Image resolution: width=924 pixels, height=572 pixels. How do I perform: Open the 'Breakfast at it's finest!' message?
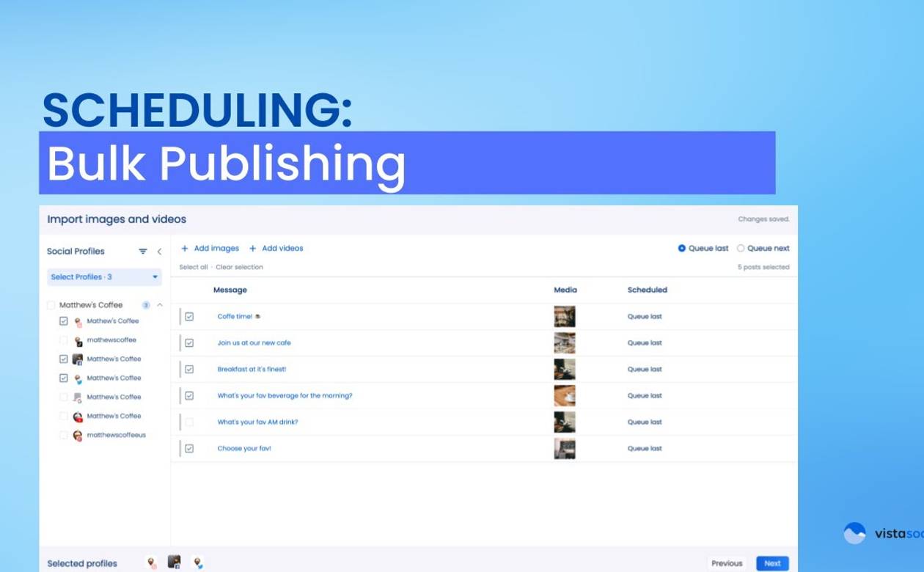[x=252, y=370]
